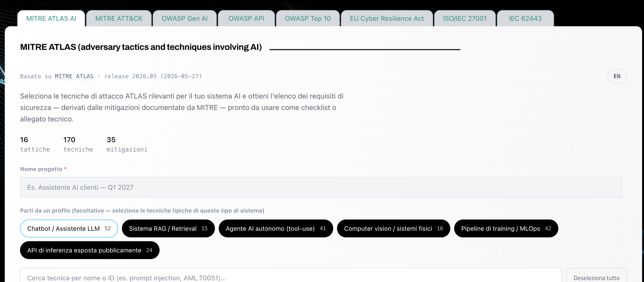The height and width of the screenshot is (282, 644).
Task: Click the 170 tecniche counter
Action: [78, 144]
